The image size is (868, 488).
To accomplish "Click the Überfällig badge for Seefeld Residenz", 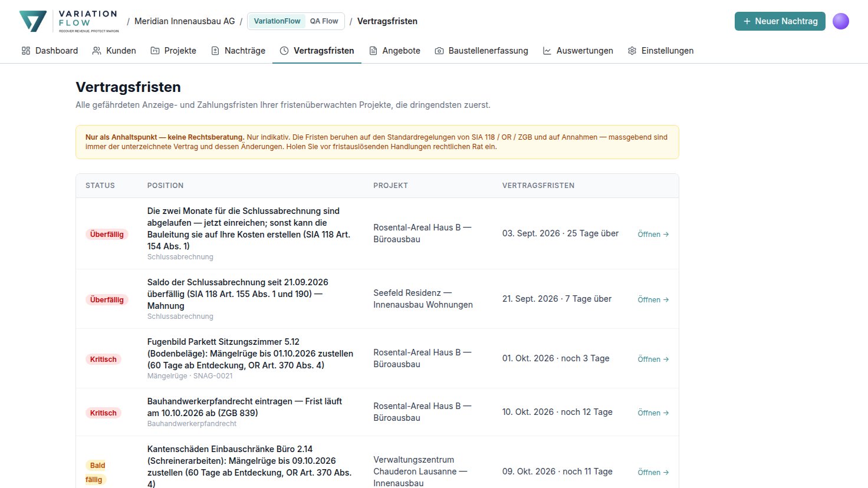I will pyautogui.click(x=107, y=299).
